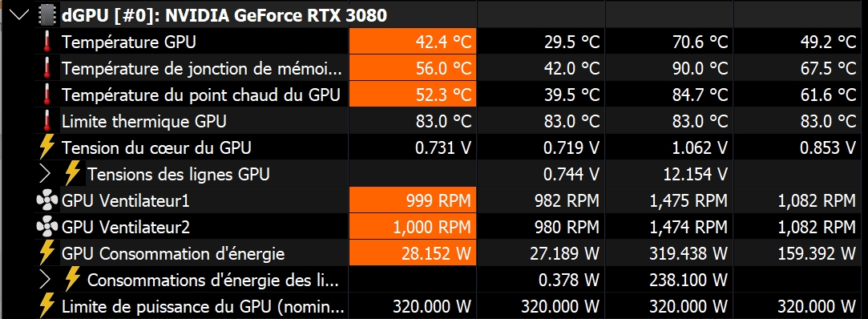Select the GPU Ventilateur2 label
The height and width of the screenshot is (319, 868).
[126, 228]
